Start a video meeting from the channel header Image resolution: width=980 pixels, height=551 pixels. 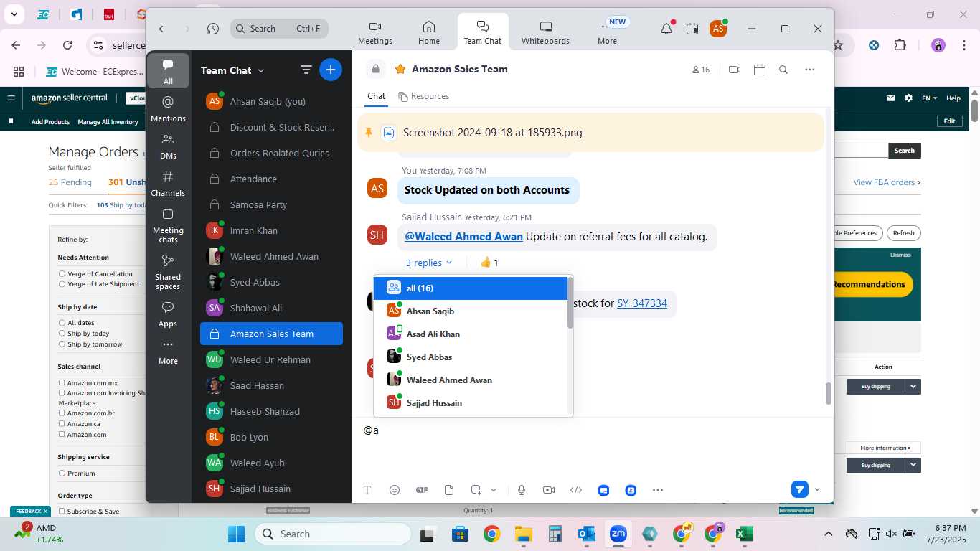point(735,70)
